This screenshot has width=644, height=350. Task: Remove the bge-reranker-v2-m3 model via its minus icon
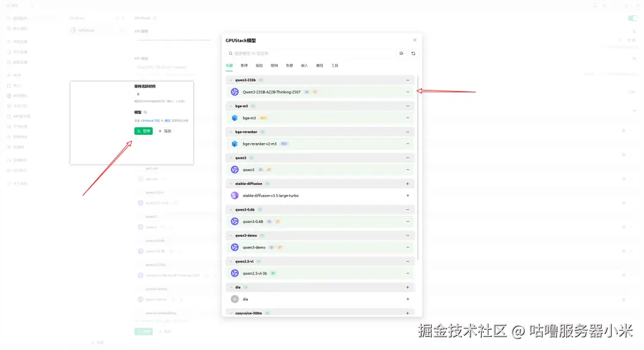pos(408,144)
